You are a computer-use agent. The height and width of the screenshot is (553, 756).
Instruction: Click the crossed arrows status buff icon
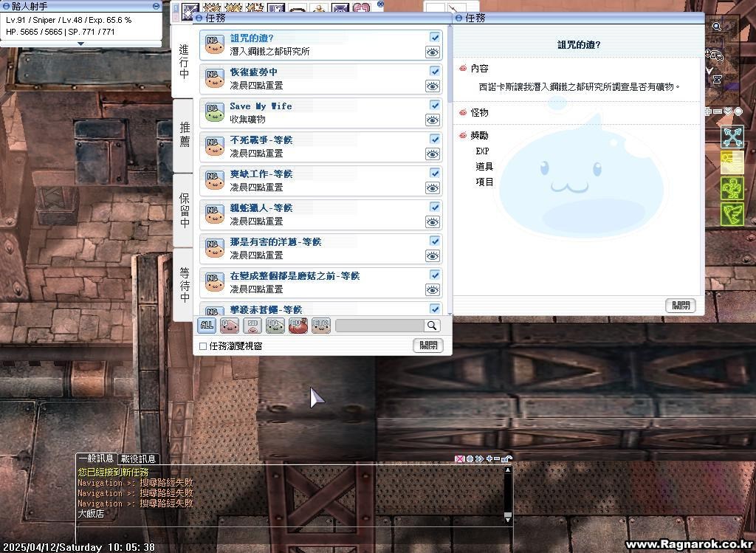[x=732, y=137]
